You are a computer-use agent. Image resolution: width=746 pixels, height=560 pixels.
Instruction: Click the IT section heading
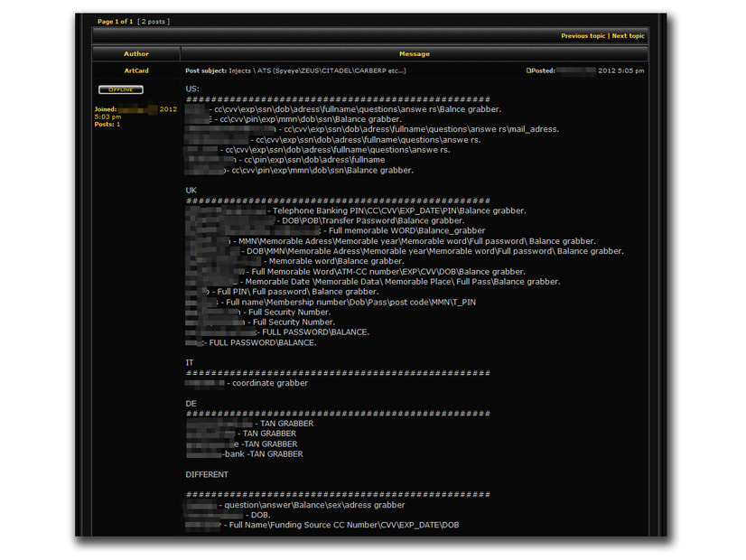[190, 362]
